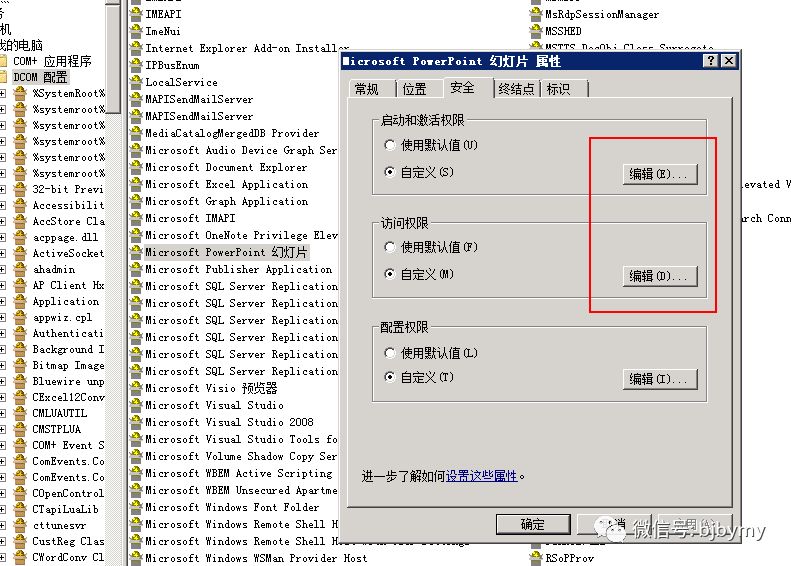The image size is (791, 566).
Task: Click 编辑(I) for configuration permissions
Action: coord(660,379)
